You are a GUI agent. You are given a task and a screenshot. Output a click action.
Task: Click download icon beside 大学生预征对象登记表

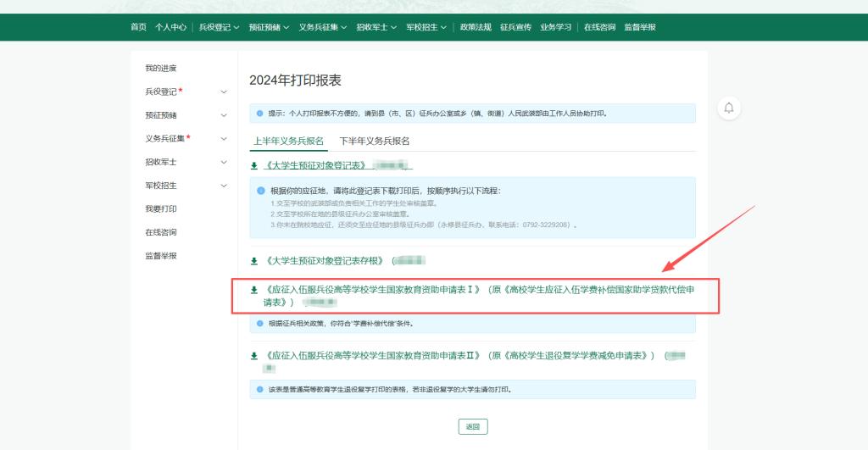point(254,165)
